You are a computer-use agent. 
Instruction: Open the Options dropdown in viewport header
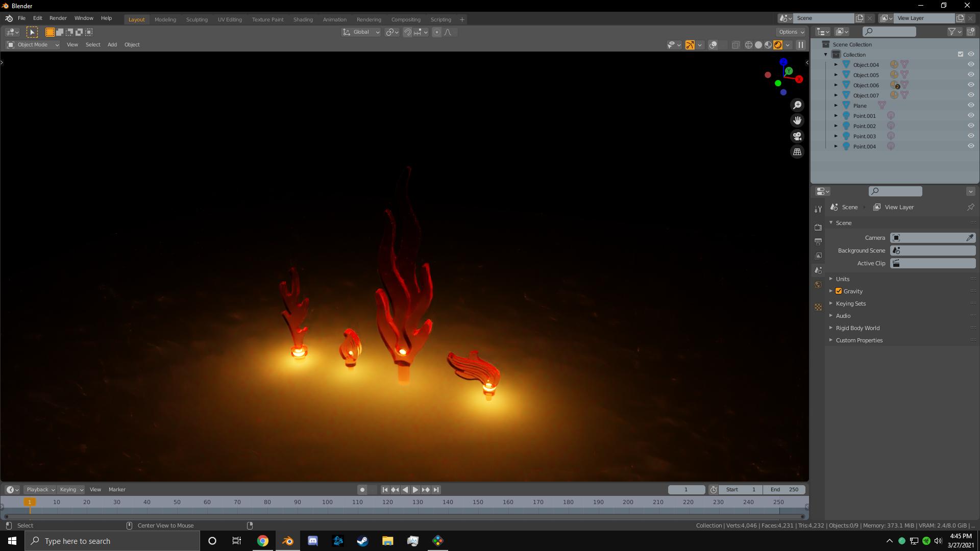(791, 32)
